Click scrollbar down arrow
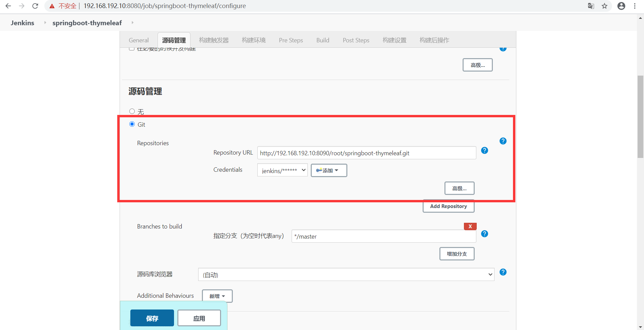Screen dimensions: 644x330 point(640,327)
